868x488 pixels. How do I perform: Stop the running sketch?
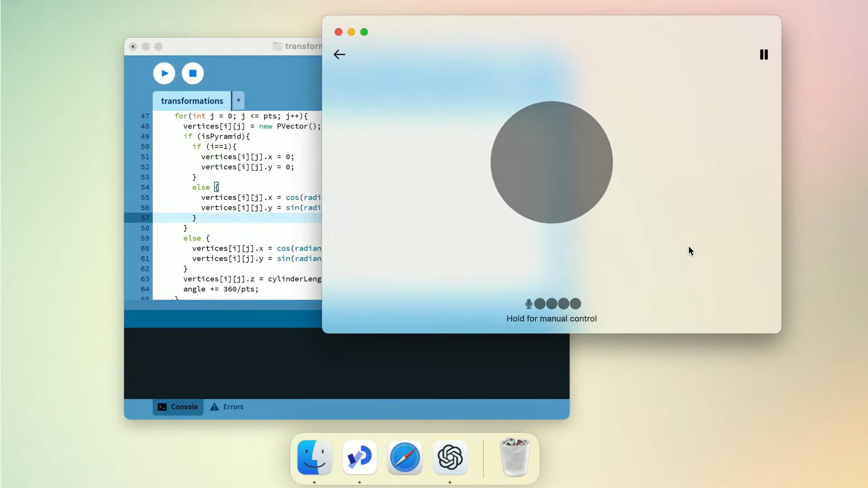[x=193, y=73]
